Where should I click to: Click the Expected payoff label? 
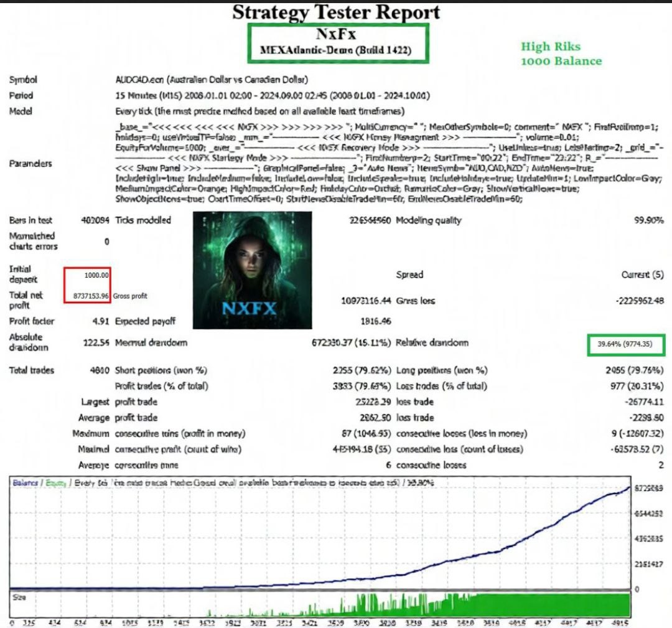click(145, 321)
